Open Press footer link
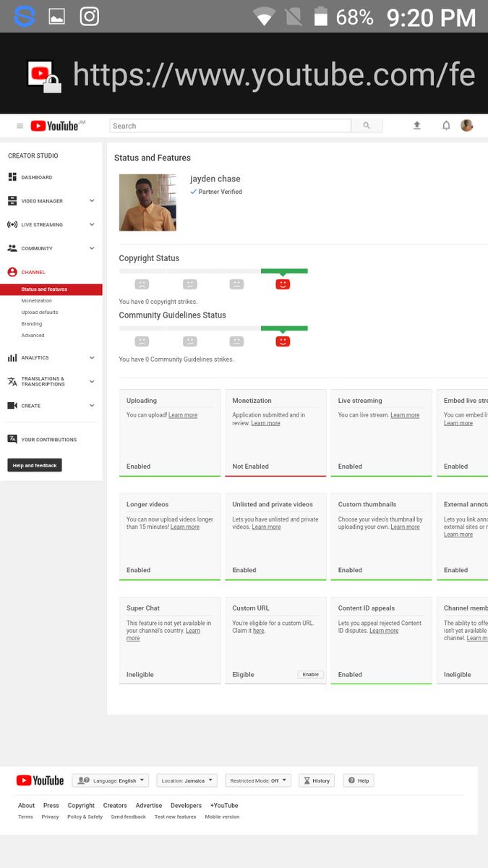 (x=51, y=805)
